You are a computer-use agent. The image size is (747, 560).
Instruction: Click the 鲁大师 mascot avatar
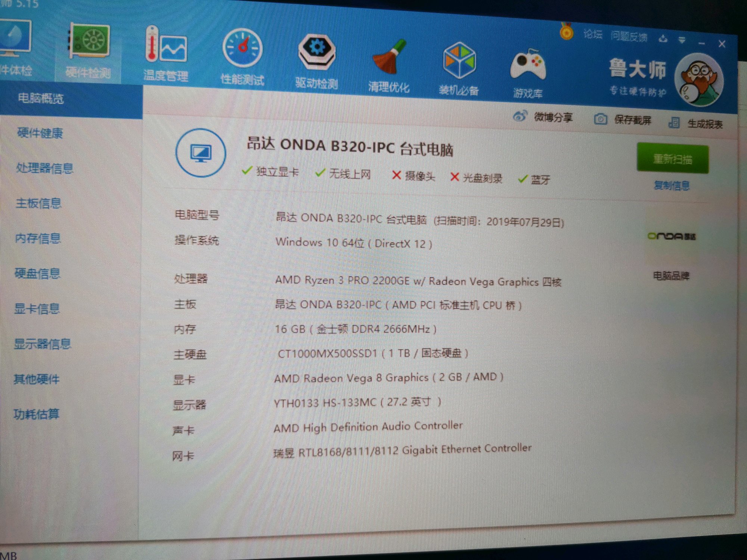pos(698,80)
